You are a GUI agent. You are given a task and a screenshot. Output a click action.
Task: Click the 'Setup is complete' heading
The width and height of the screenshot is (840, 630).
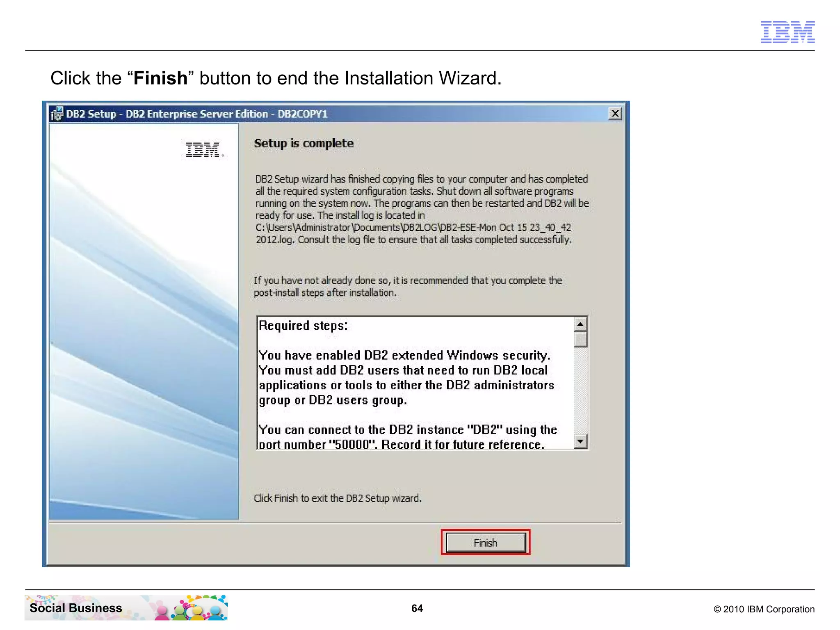(304, 143)
